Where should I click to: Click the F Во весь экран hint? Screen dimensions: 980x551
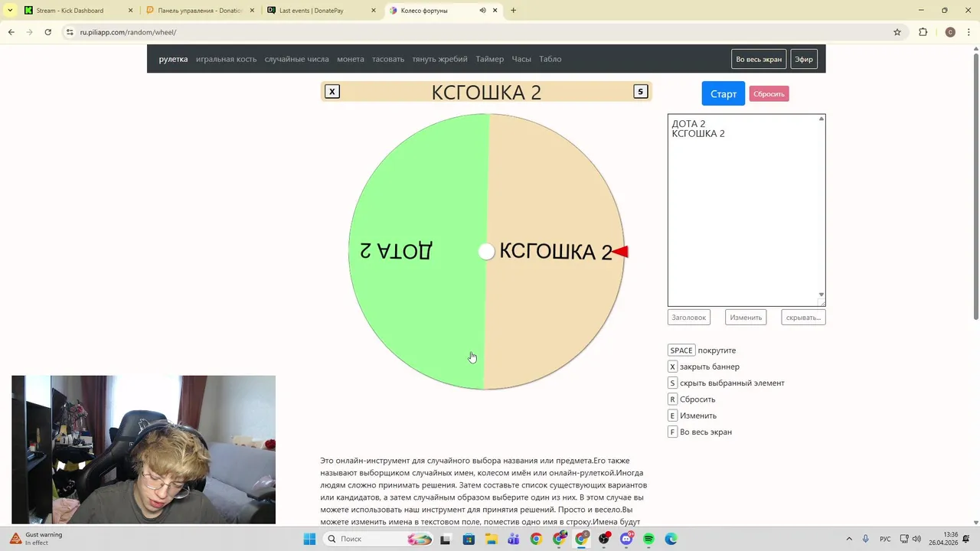(700, 432)
